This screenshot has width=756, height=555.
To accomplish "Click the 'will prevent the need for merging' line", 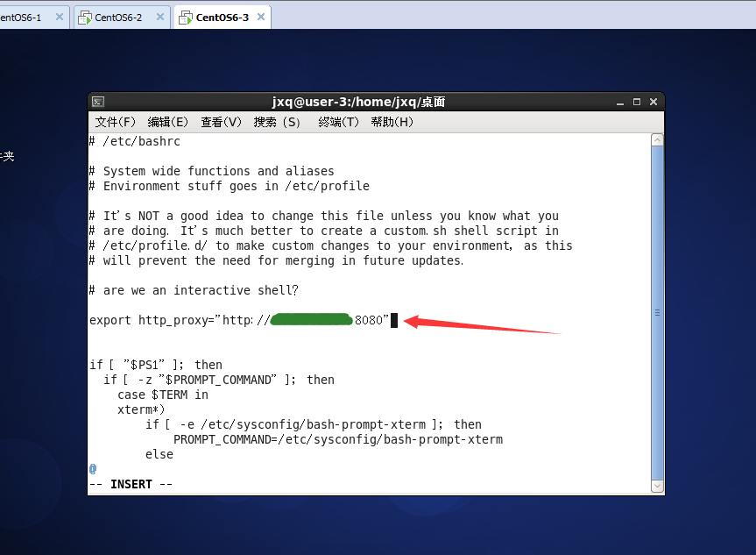I will 276,260.
